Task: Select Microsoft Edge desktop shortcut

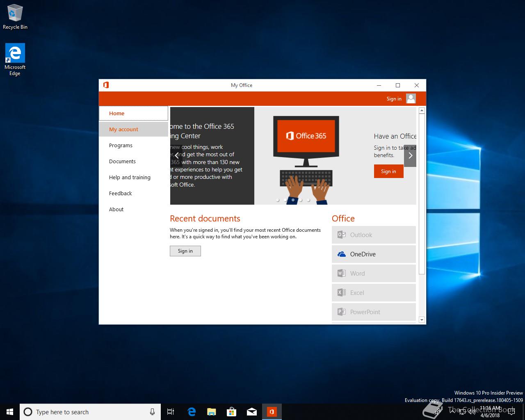Action: pyautogui.click(x=15, y=60)
